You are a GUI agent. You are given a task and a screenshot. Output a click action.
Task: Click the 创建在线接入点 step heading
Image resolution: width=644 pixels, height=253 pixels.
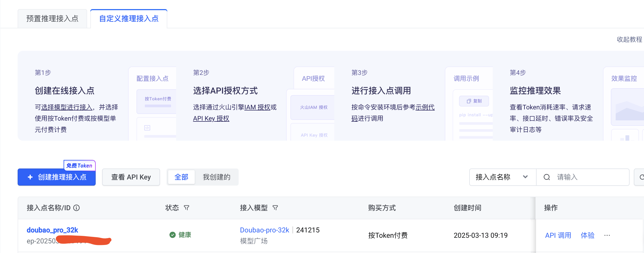pyautogui.click(x=65, y=91)
